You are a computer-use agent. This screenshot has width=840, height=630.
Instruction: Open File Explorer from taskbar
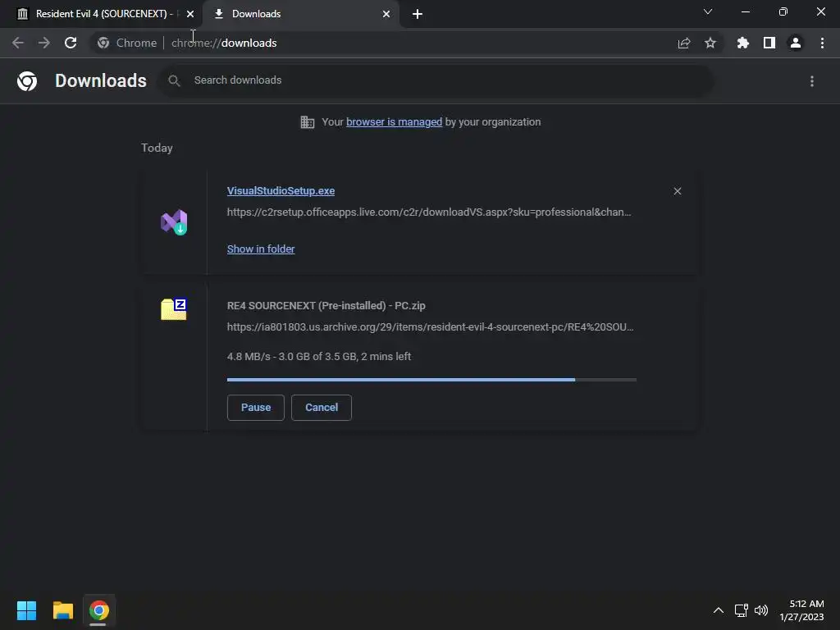(x=62, y=610)
